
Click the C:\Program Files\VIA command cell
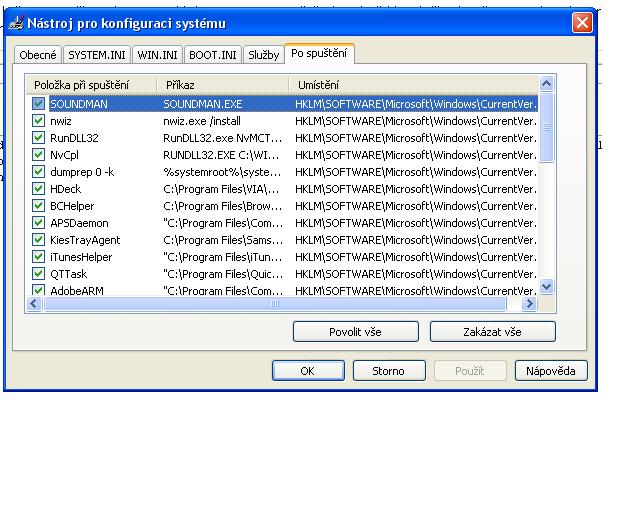coord(221,189)
